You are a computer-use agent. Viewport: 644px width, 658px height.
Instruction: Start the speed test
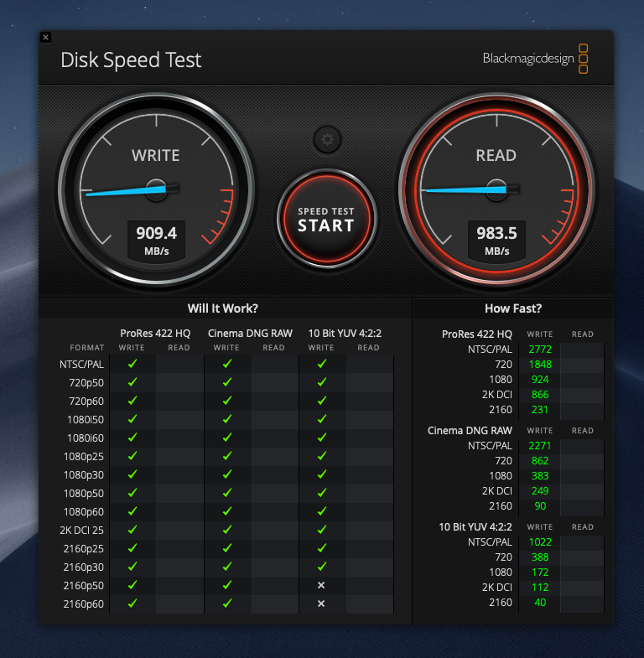327,219
